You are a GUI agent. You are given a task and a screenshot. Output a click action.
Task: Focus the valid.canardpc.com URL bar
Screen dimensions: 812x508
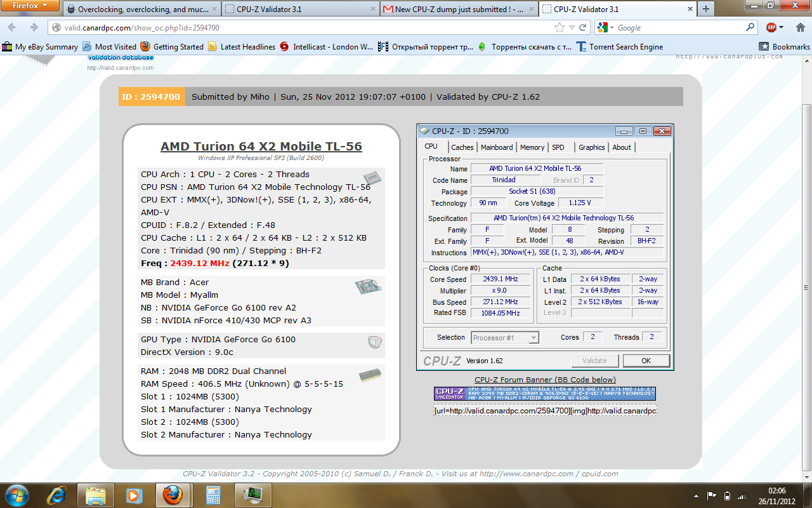[298, 28]
